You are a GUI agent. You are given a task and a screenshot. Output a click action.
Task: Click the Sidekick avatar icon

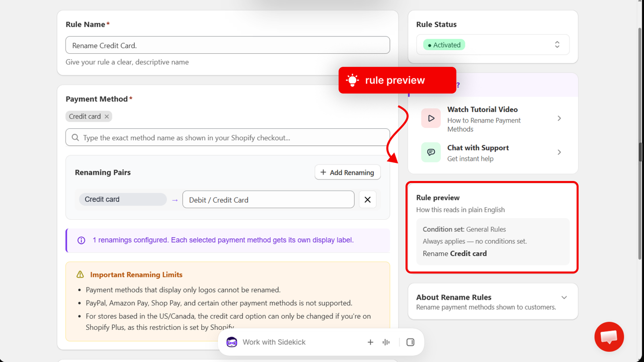[x=231, y=342]
